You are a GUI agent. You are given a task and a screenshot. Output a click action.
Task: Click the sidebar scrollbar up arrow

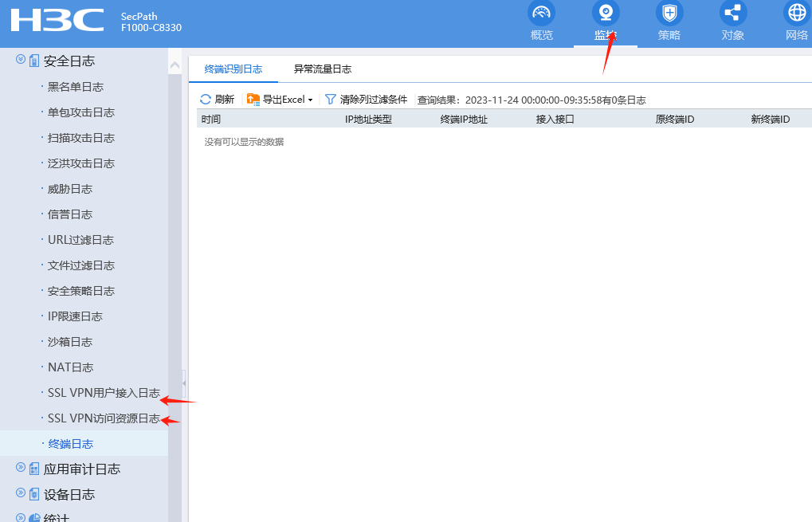coord(175,65)
